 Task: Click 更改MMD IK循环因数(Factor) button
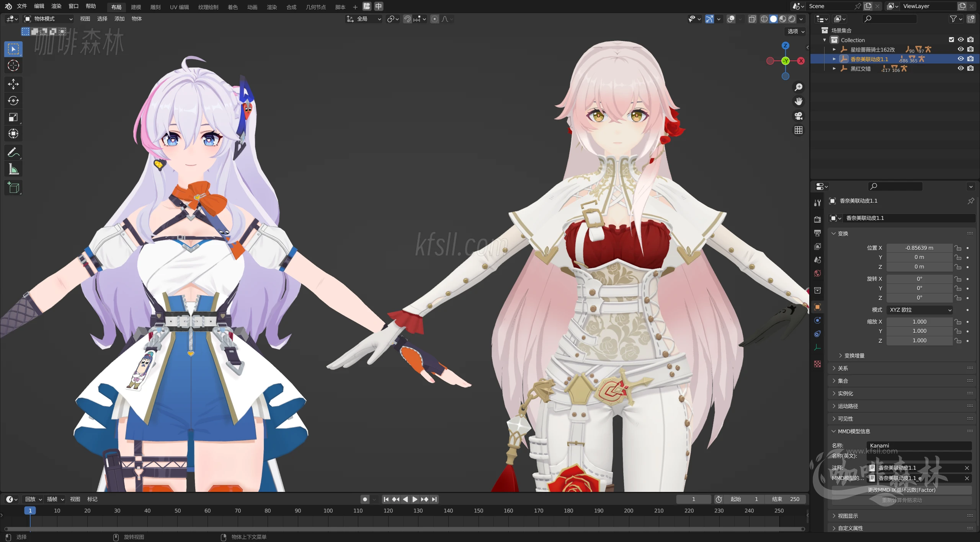tap(902, 490)
